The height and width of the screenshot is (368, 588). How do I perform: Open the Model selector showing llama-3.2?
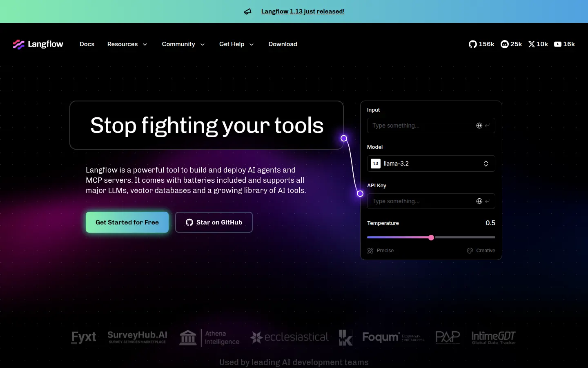pos(431,164)
